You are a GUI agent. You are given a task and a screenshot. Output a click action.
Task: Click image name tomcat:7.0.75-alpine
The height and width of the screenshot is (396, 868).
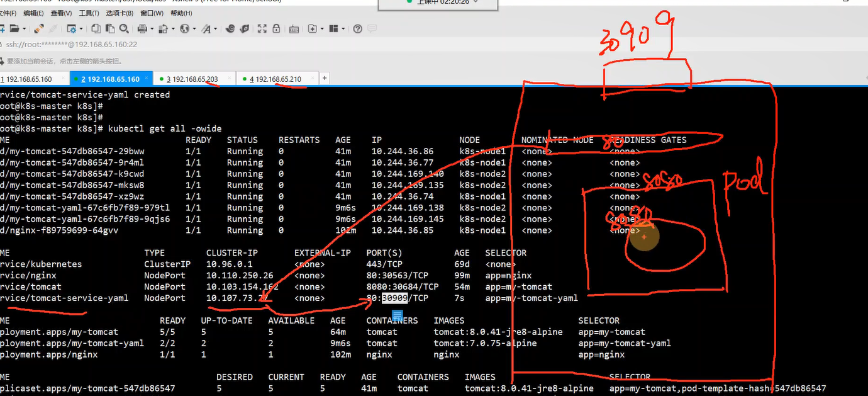(486, 343)
